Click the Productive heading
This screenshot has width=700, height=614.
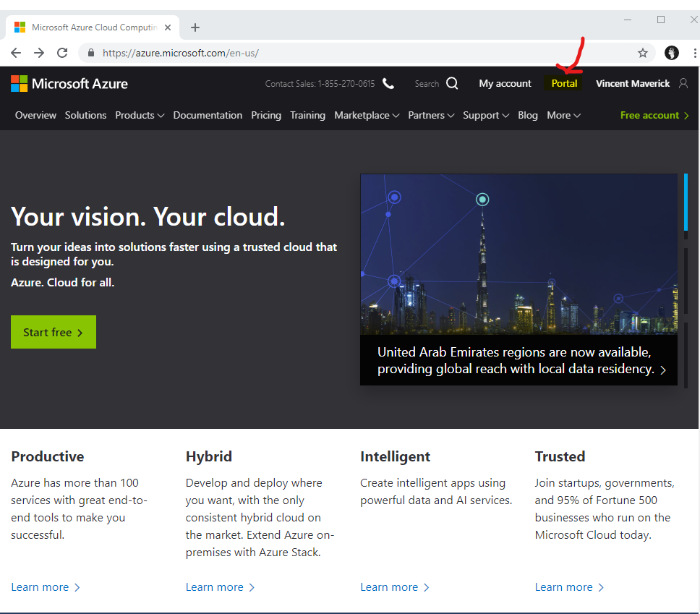47,456
